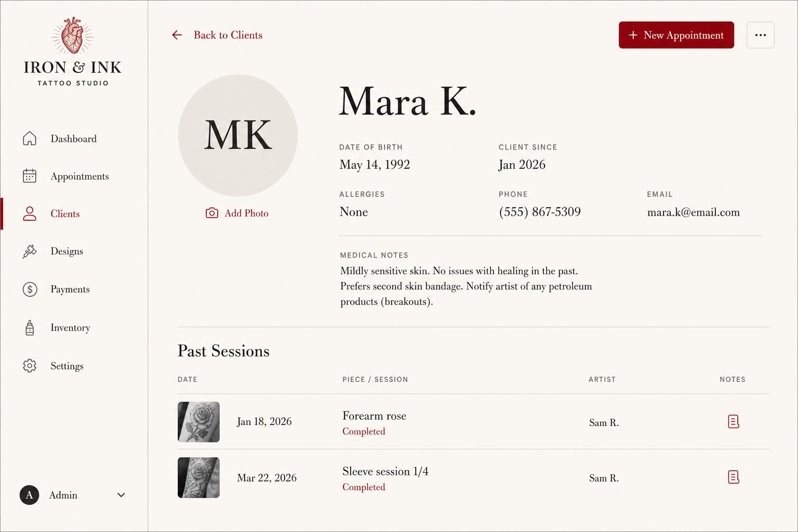Click the back arrow icon
Viewport: 798px width, 532px height.
point(177,35)
